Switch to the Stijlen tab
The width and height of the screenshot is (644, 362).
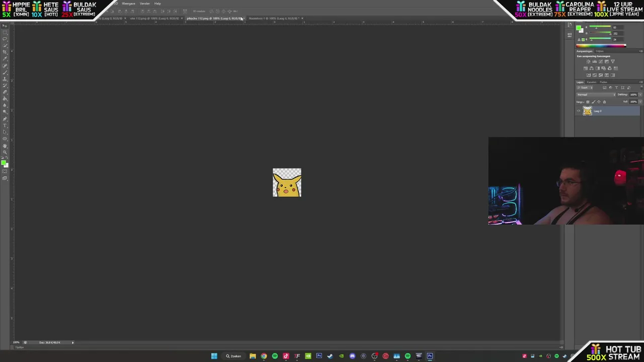tap(600, 51)
